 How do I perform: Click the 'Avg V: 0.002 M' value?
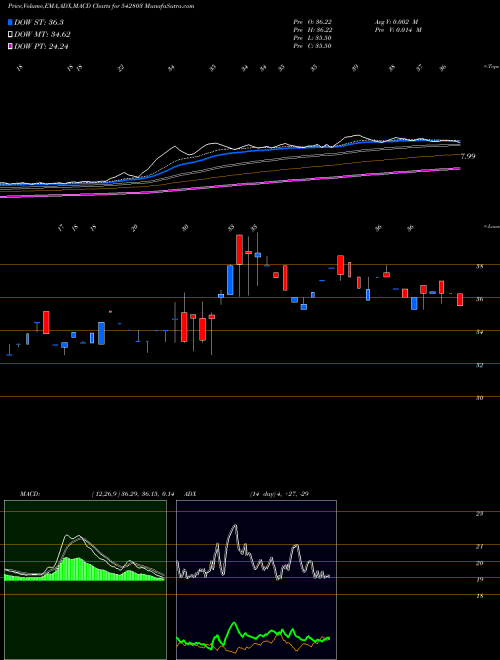pyautogui.click(x=396, y=22)
